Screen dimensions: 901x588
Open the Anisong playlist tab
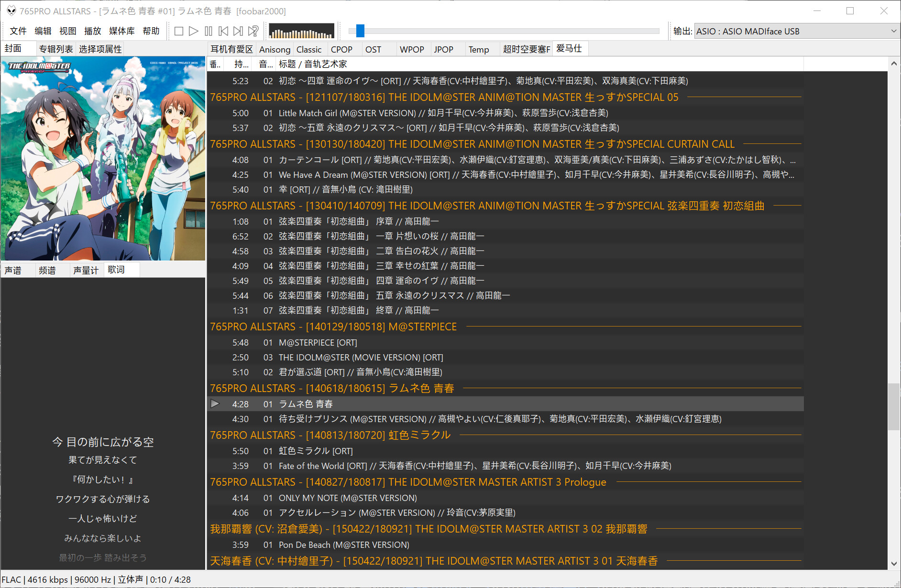click(275, 49)
